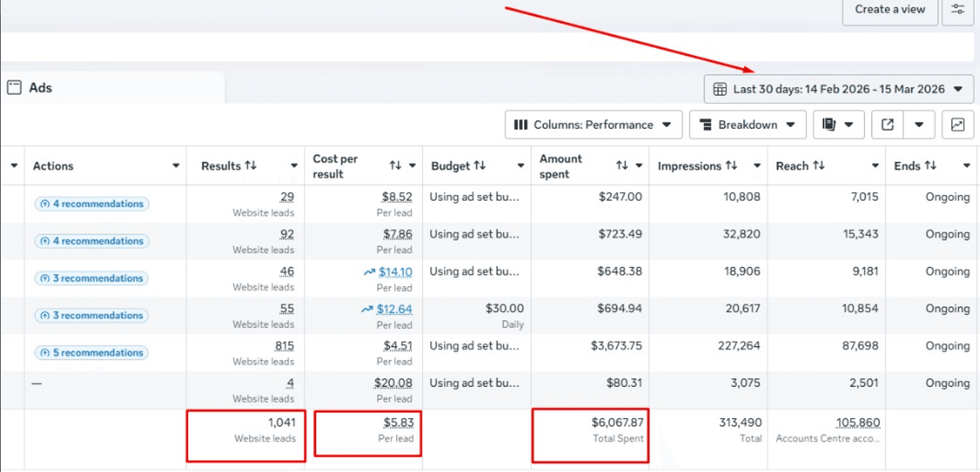The image size is (980, 472).
Task: Open the Last 30 days date range dropdown
Action: click(x=839, y=89)
